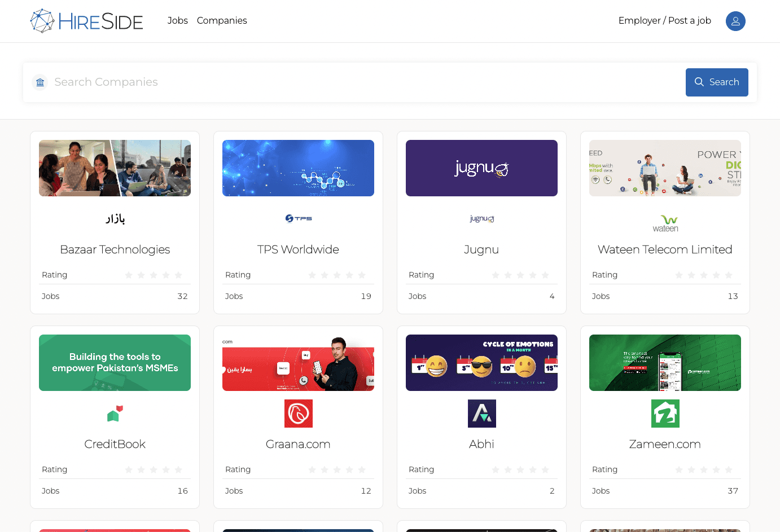The width and height of the screenshot is (780, 532).
Task: Open Employer / Post a job link
Action: (x=664, y=21)
